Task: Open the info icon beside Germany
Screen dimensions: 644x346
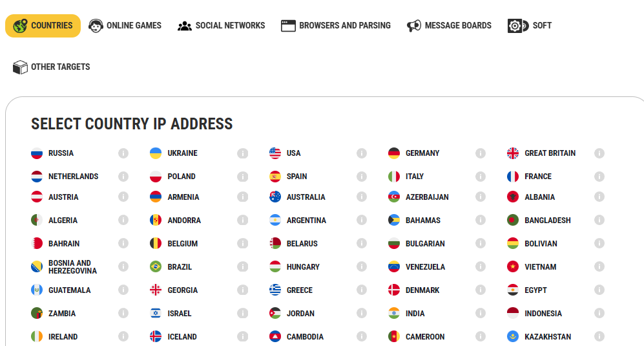Action: coord(481,153)
